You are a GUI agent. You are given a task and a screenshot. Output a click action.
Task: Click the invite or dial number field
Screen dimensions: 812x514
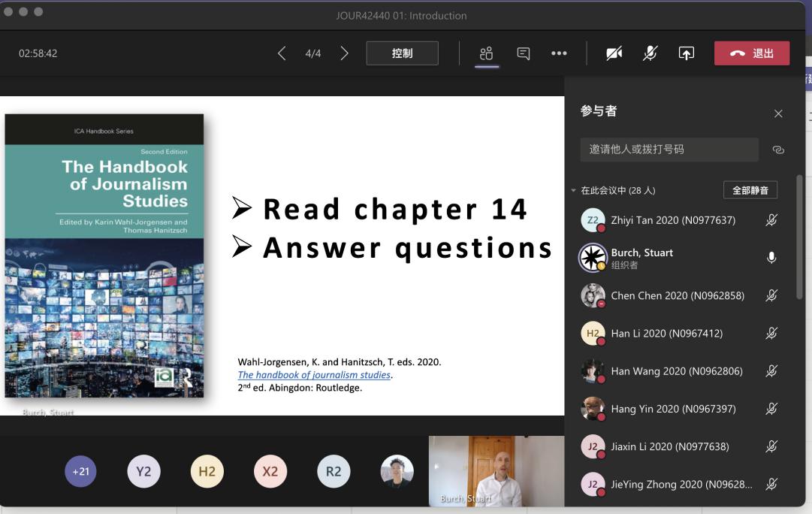[x=669, y=150]
